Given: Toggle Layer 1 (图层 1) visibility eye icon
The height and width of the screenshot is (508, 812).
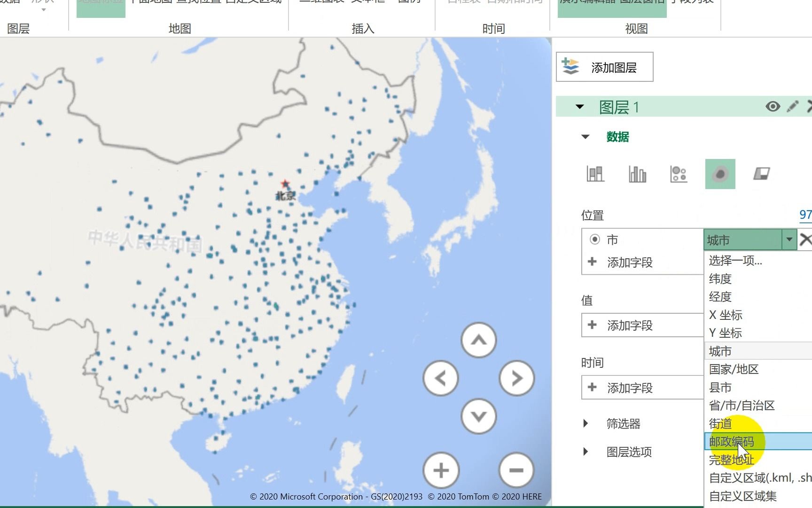Looking at the screenshot, I should tap(773, 107).
